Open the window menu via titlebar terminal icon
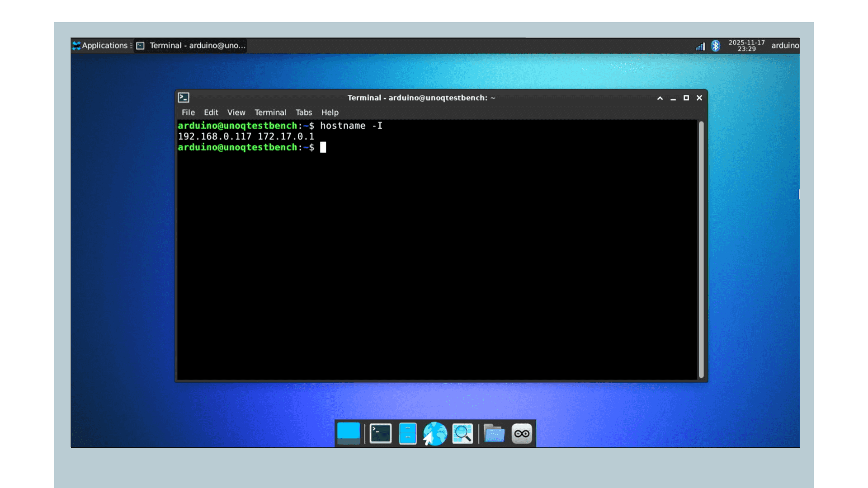This screenshot has height=488, width=868. click(x=183, y=97)
